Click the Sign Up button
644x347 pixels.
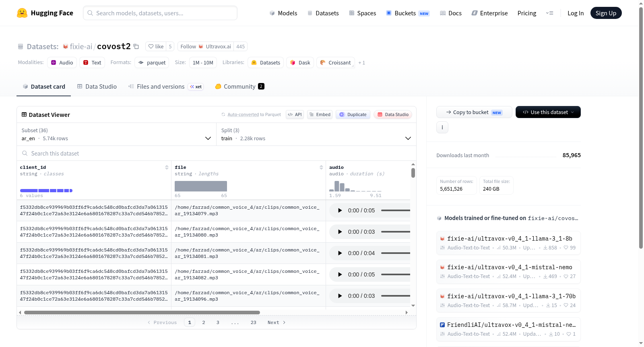coord(606,13)
